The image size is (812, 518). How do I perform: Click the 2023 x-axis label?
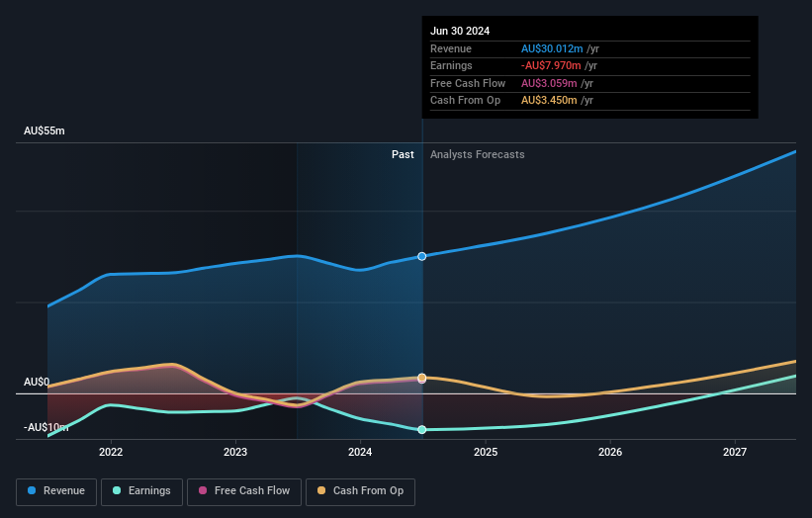(x=235, y=453)
